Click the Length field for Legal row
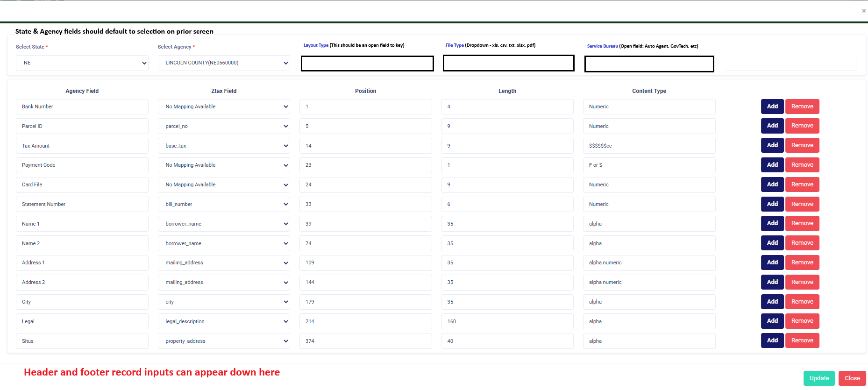 click(x=507, y=321)
